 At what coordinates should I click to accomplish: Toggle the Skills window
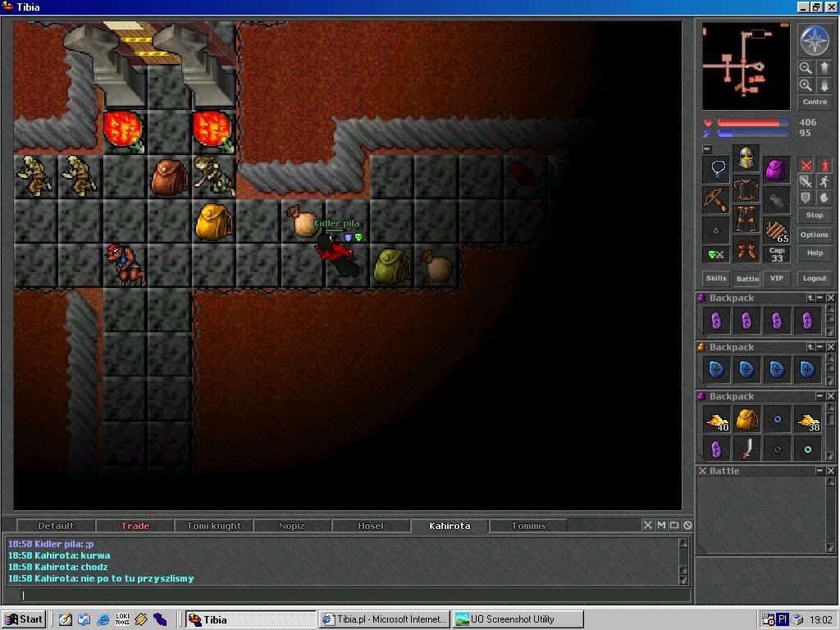click(x=716, y=278)
